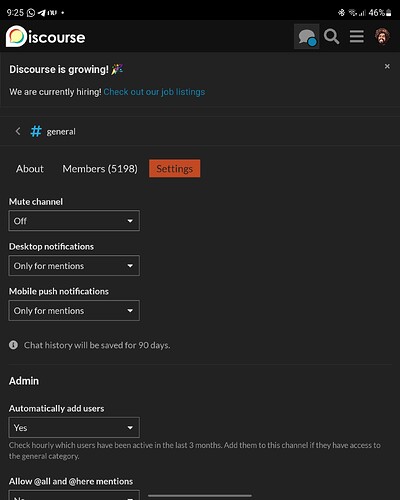
Task: Tap the battery 46% indicator
Action: [x=380, y=13]
